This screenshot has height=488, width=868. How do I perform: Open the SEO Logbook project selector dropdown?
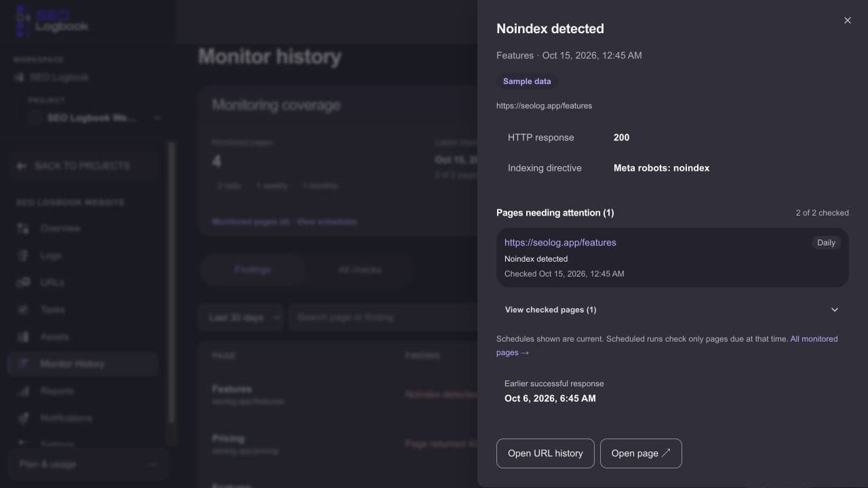(x=95, y=118)
